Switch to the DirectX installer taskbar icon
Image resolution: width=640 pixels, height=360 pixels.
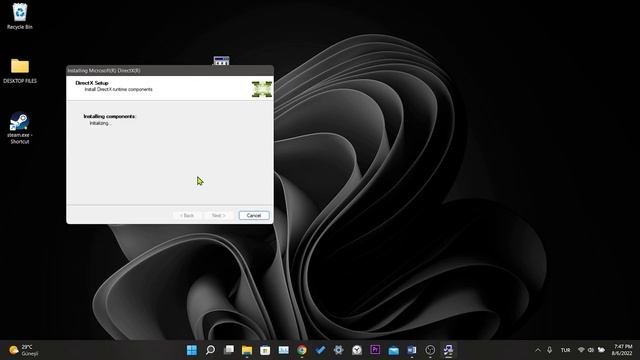[x=448, y=350]
